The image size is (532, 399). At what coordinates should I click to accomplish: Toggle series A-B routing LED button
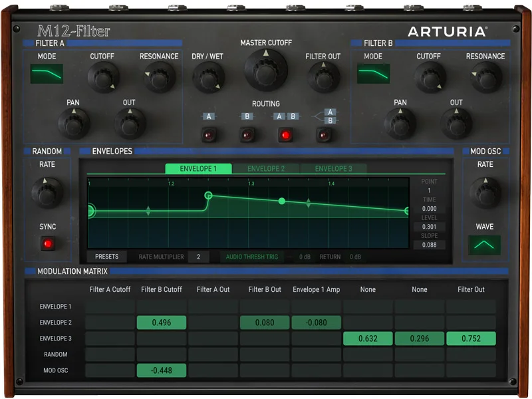pos(286,135)
